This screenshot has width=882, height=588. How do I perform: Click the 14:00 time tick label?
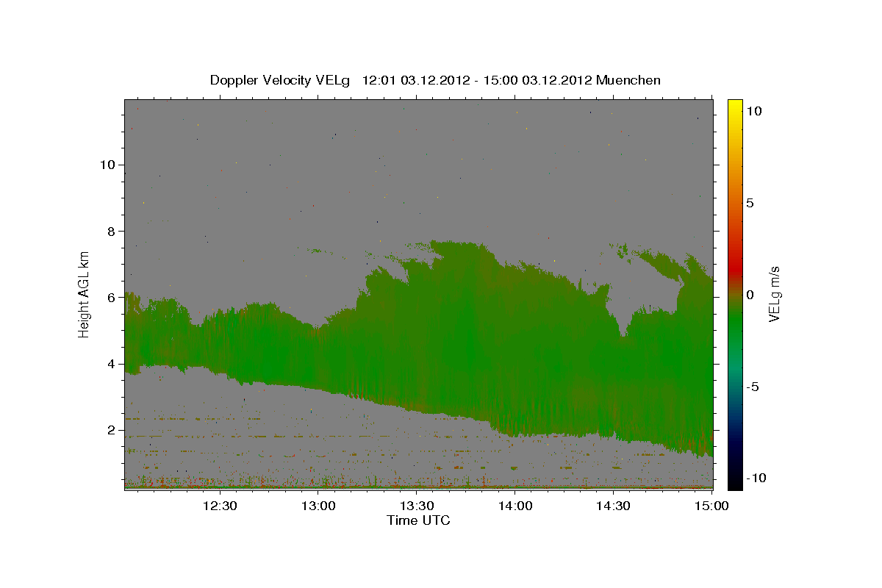(x=514, y=506)
